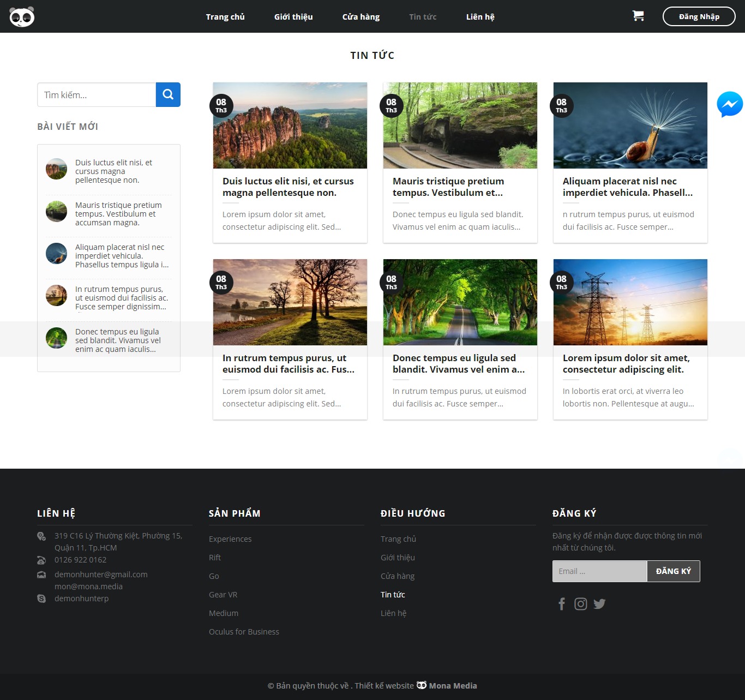Click the panda logo in header

pos(22,17)
